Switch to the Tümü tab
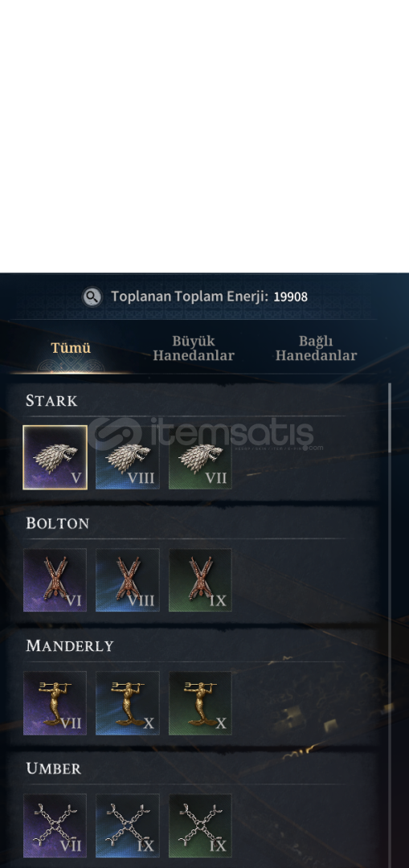This screenshot has height=868, width=409. (71, 348)
